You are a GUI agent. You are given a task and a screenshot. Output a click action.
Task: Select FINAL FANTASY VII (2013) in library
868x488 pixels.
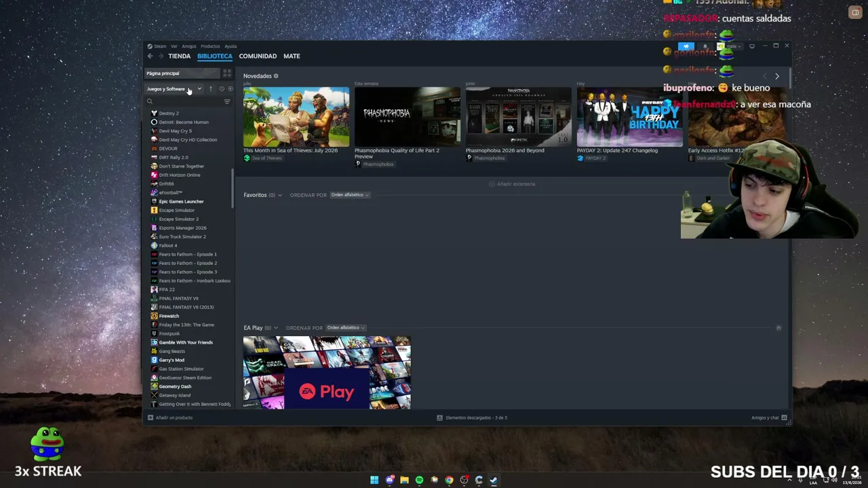point(186,307)
